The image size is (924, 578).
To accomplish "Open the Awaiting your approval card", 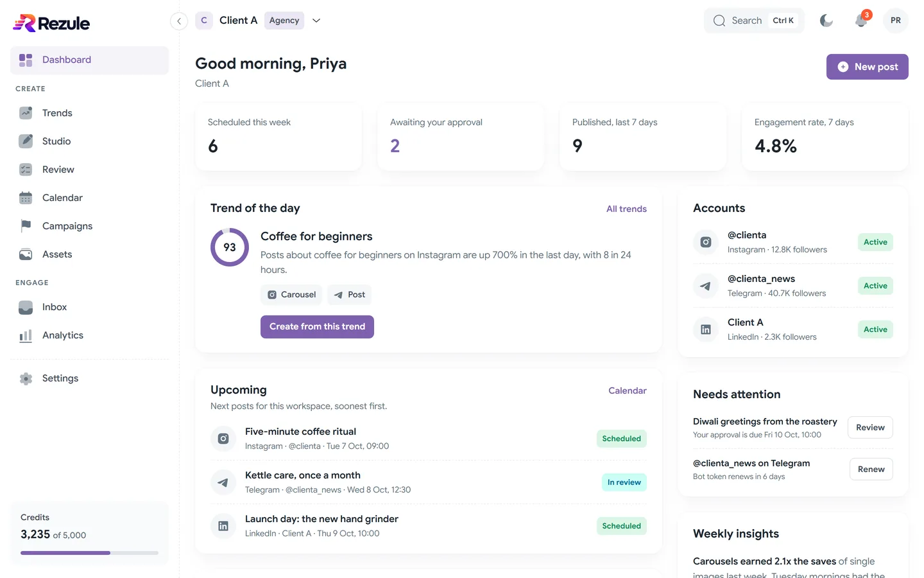I will point(461,137).
